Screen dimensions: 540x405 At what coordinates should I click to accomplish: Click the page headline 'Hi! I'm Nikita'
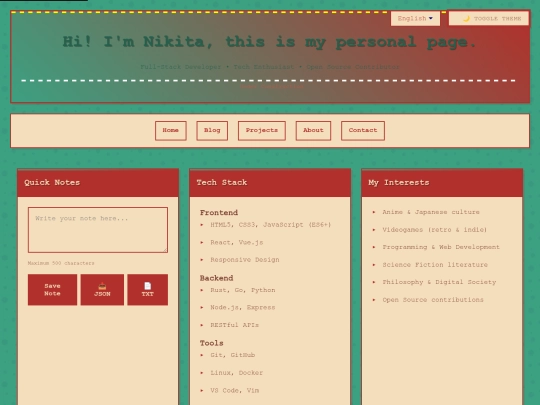click(x=270, y=42)
